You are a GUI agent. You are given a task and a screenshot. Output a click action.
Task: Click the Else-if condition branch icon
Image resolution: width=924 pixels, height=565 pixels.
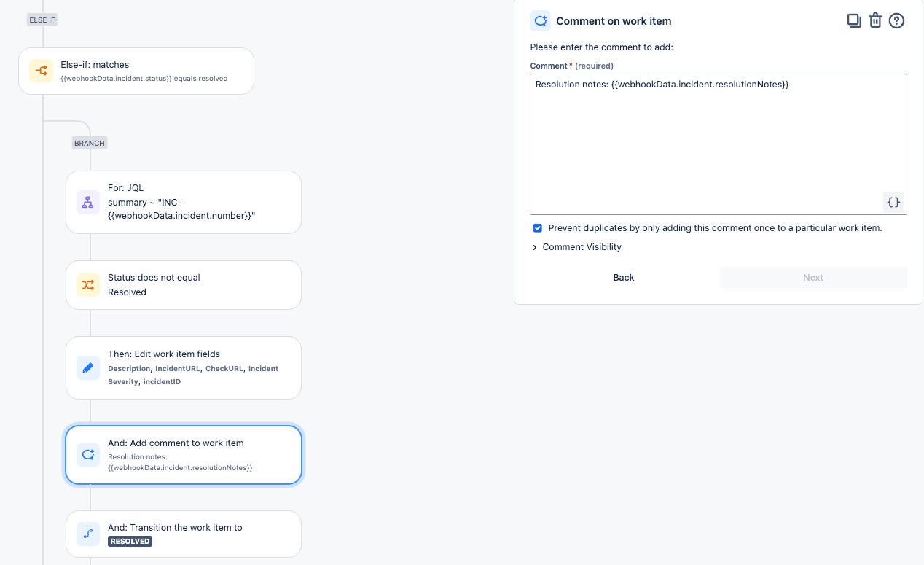(41, 71)
